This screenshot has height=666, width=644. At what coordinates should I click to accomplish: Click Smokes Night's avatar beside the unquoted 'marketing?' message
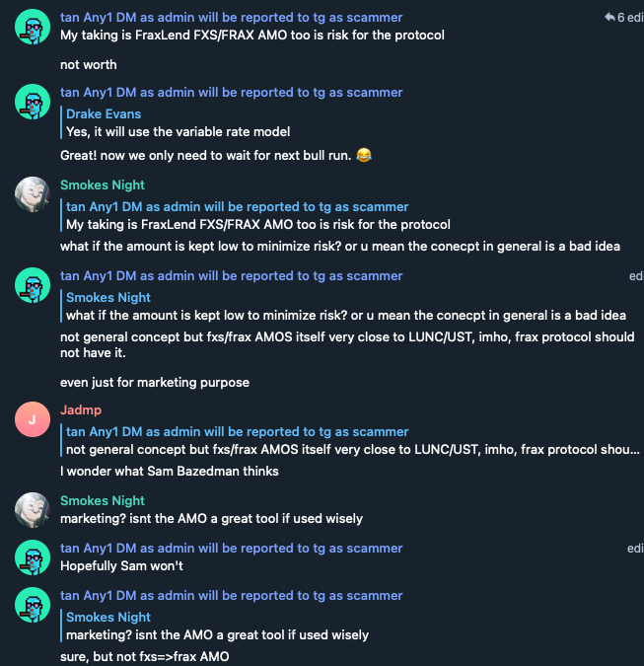tap(34, 511)
